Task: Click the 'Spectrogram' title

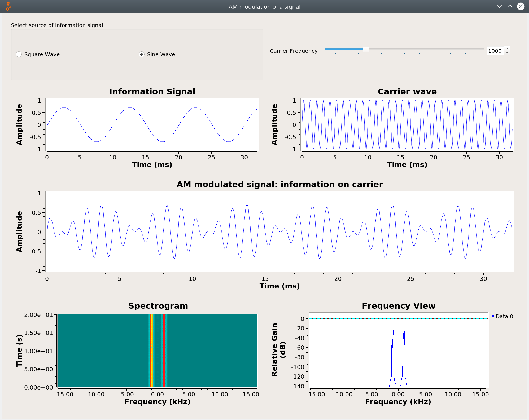Action: [158, 306]
